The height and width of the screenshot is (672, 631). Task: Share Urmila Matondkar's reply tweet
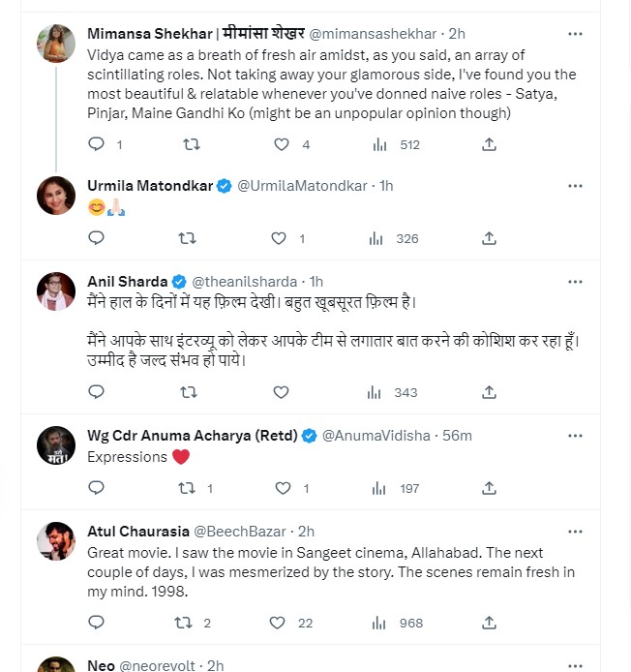coord(490,238)
